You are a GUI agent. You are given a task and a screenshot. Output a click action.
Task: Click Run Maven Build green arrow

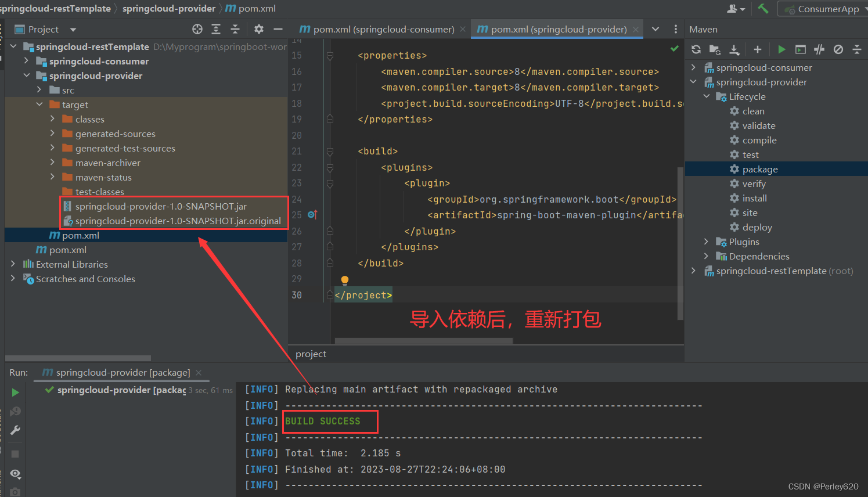coord(781,49)
